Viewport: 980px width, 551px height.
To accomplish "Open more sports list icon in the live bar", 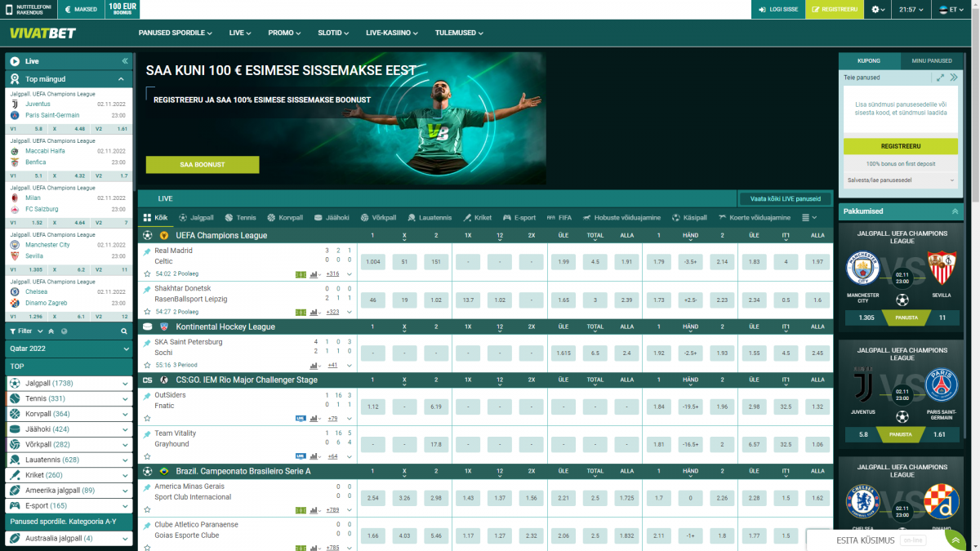I will coord(808,218).
